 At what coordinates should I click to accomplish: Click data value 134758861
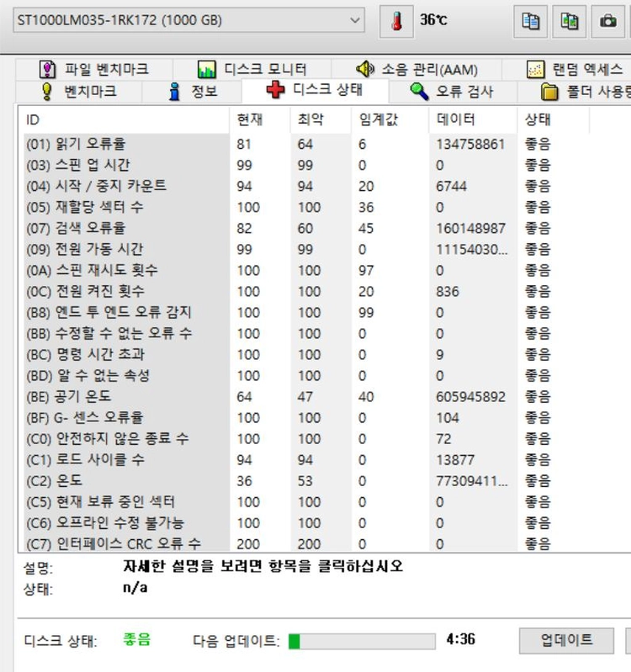[470, 144]
